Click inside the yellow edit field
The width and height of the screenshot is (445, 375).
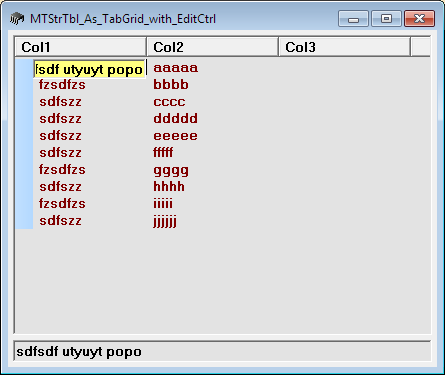90,69
